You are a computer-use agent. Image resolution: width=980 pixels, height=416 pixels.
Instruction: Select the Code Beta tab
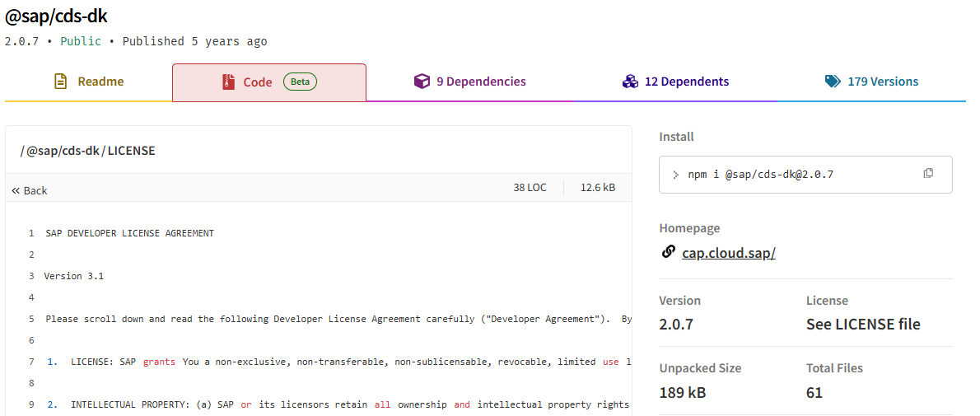click(269, 82)
